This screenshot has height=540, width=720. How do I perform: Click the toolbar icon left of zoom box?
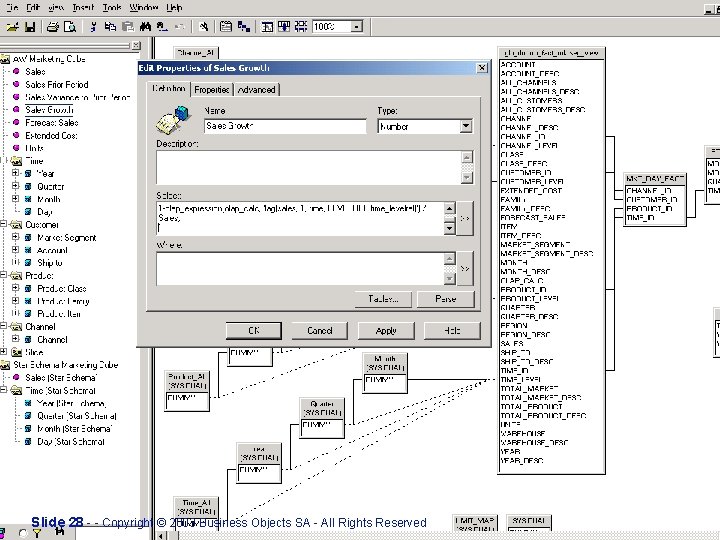coord(301,27)
